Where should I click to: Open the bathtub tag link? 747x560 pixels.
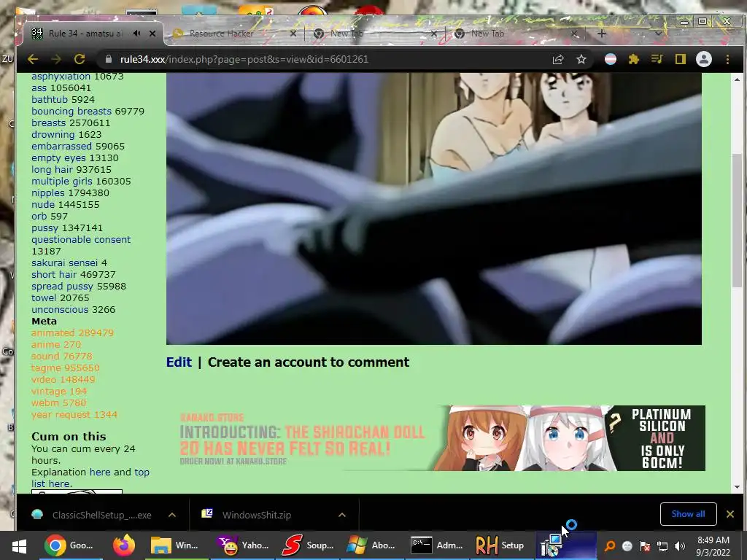point(50,99)
